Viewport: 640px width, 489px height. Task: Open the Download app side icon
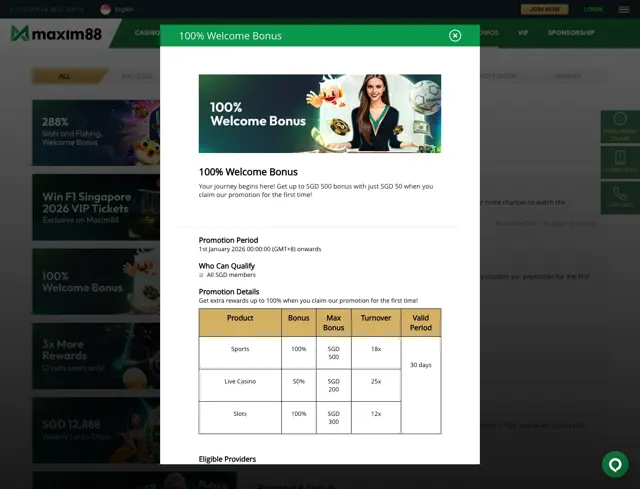[620, 162]
